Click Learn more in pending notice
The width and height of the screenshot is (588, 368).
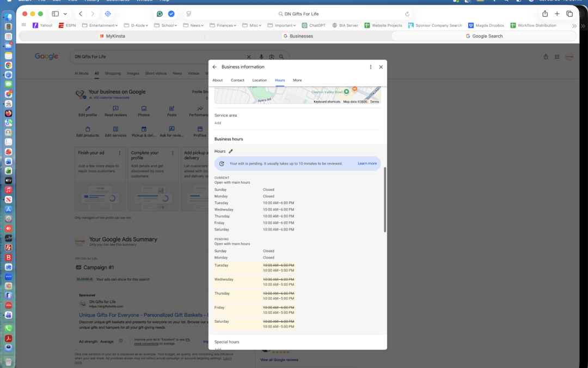[367, 164]
